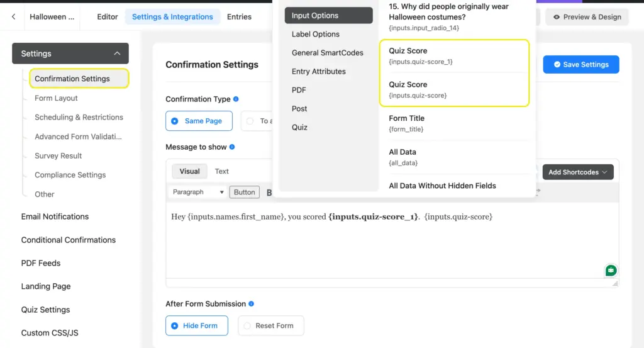Image resolution: width=644 pixels, height=348 pixels.
Task: Click the Halloween form name
Action: tap(52, 17)
